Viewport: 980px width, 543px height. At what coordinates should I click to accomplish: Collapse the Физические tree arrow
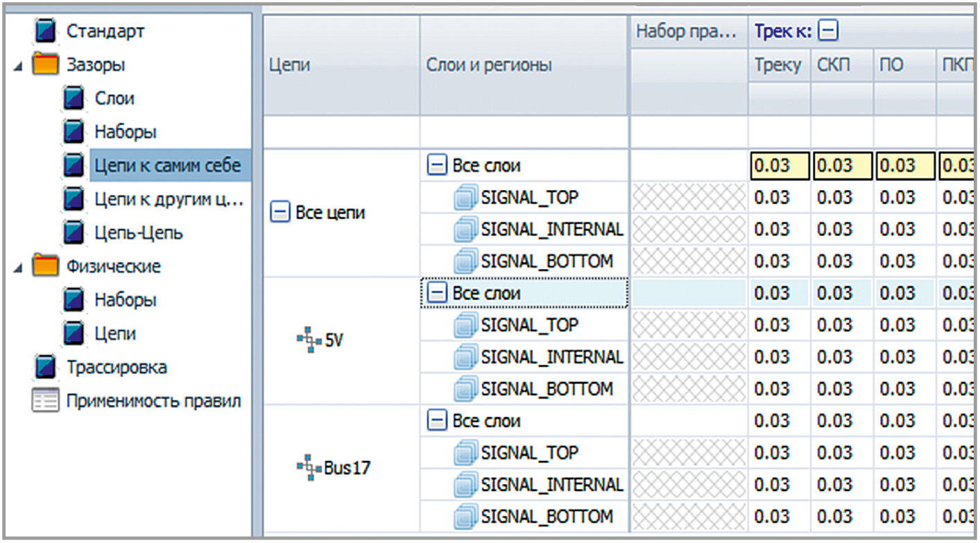point(17,267)
